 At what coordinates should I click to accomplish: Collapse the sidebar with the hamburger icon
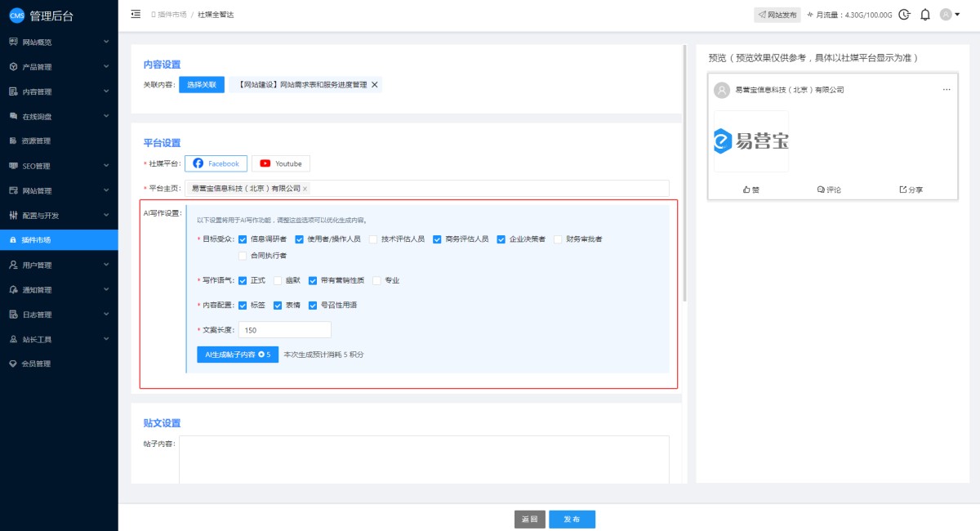[136, 15]
